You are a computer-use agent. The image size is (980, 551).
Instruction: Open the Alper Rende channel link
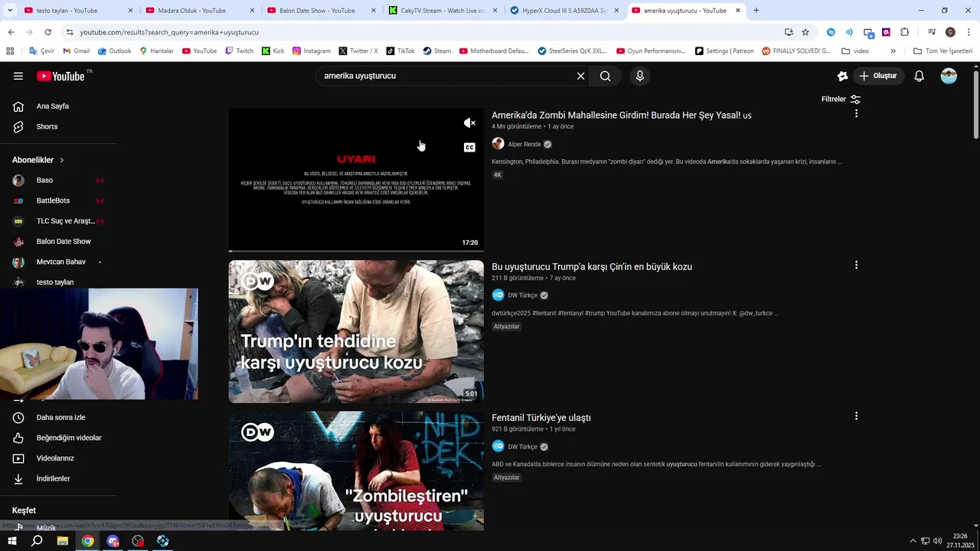tap(524, 144)
